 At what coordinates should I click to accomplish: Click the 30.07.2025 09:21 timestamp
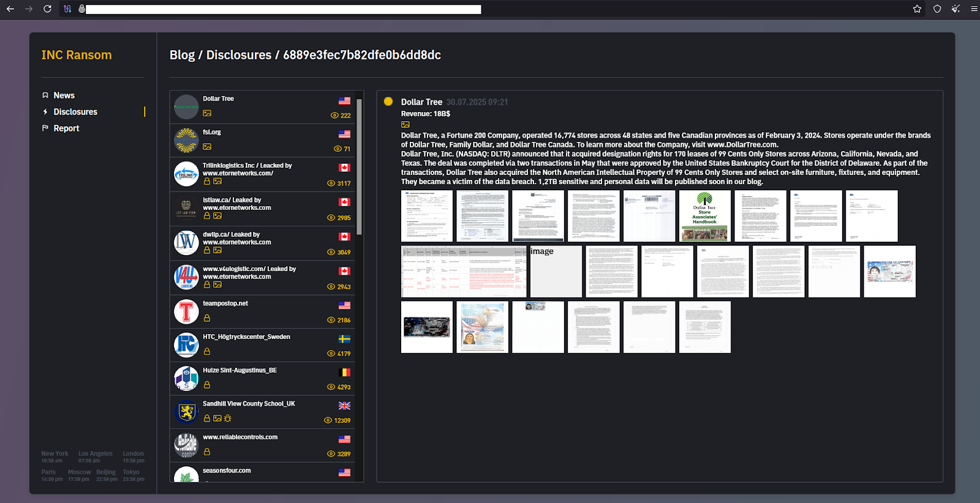pyautogui.click(x=477, y=102)
